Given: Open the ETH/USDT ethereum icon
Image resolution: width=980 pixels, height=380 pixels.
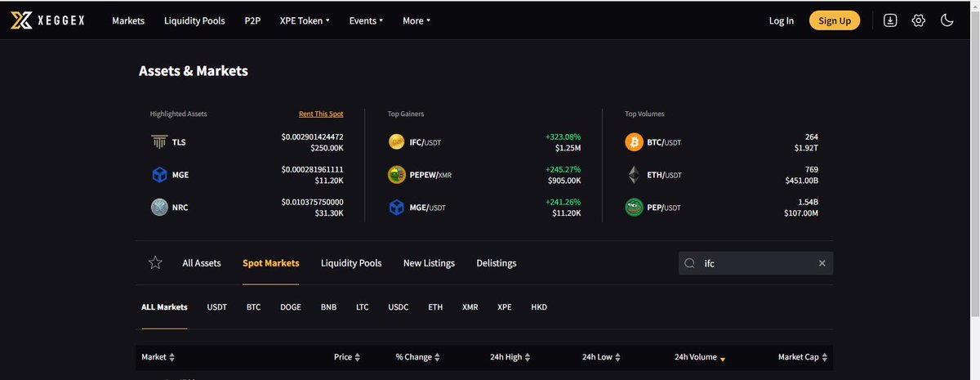Looking at the screenshot, I should coord(634,175).
